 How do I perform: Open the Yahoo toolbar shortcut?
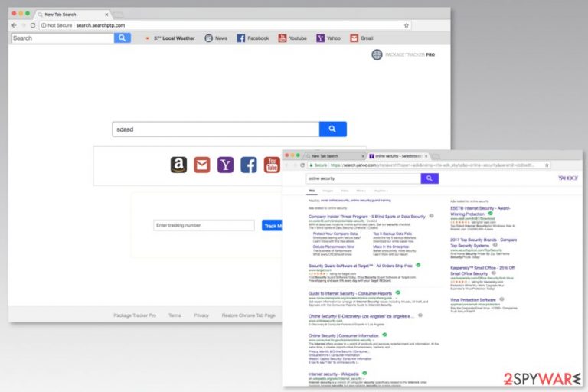(x=328, y=38)
